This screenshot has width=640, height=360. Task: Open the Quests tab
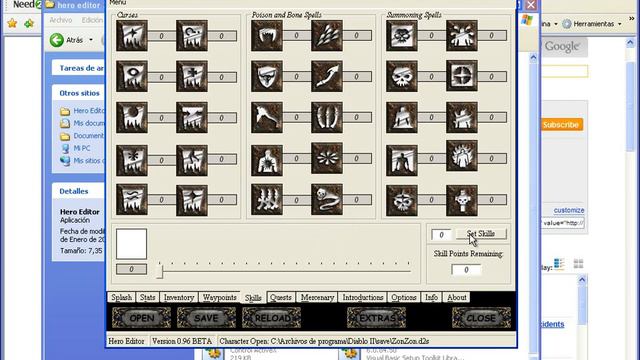click(281, 297)
